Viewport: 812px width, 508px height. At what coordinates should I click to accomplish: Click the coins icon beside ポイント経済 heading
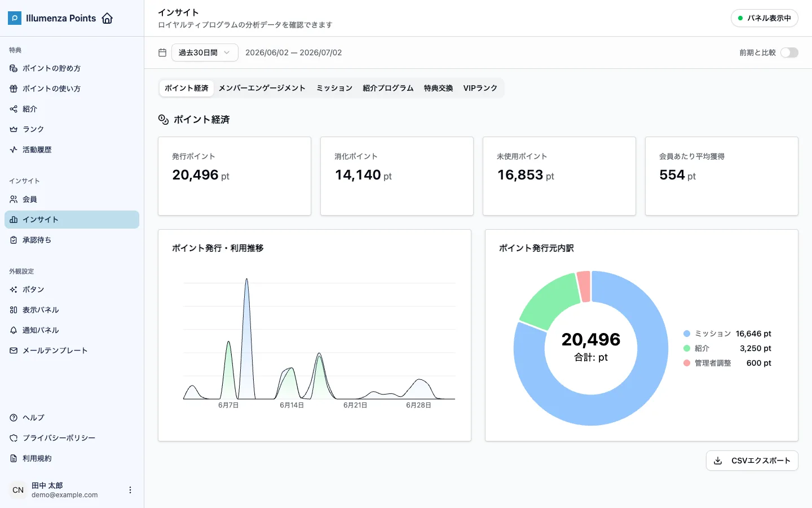pyautogui.click(x=164, y=120)
